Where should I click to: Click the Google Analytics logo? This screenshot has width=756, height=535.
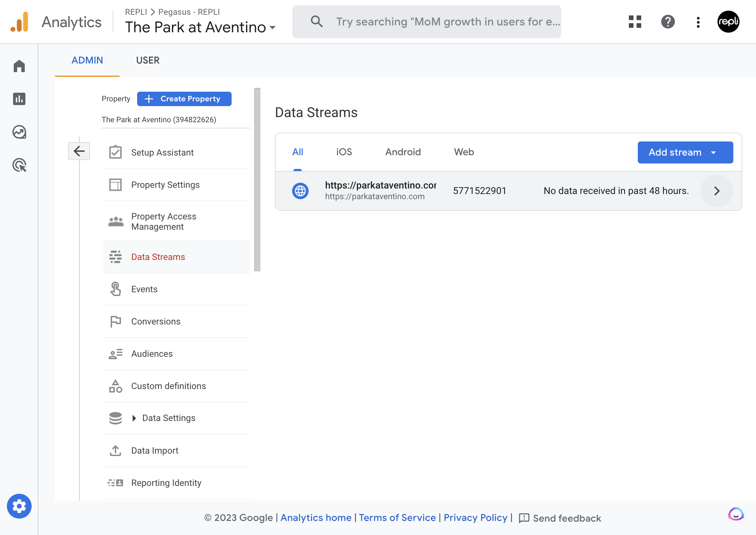(x=19, y=22)
